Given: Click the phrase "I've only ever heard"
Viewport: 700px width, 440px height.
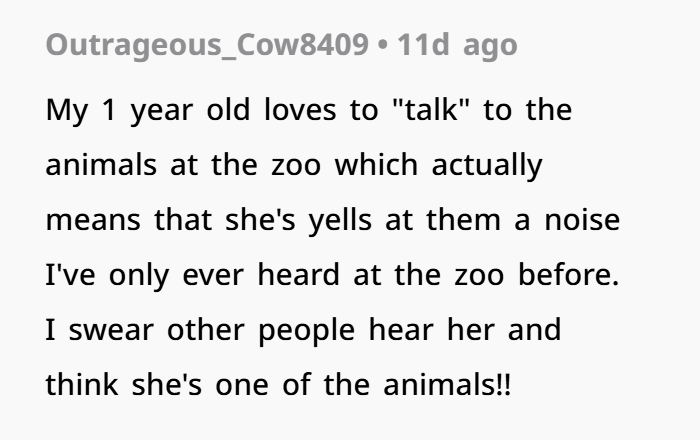Looking at the screenshot, I should click(x=192, y=276).
